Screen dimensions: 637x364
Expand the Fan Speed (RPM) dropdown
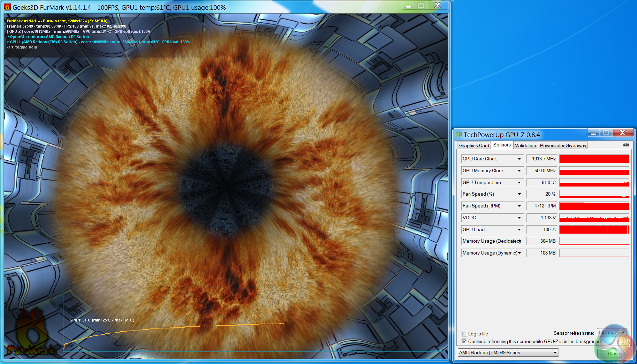519,206
